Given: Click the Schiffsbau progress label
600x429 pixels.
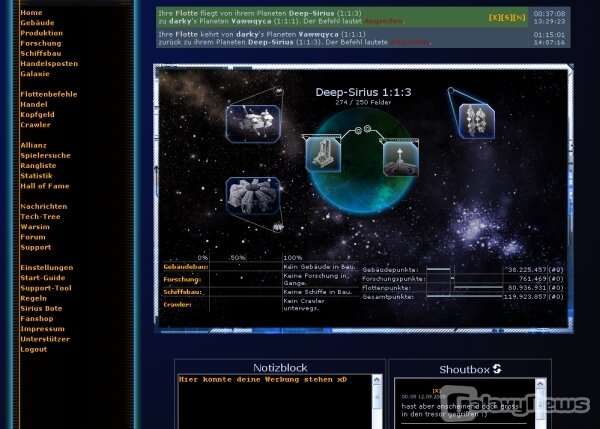Looking at the screenshot, I should 183,292.
